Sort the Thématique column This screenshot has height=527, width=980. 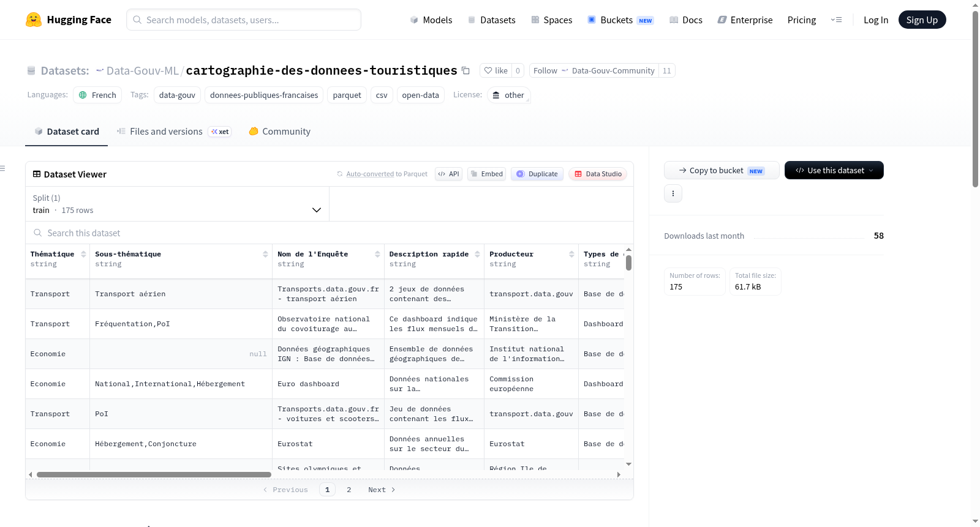pyautogui.click(x=83, y=254)
